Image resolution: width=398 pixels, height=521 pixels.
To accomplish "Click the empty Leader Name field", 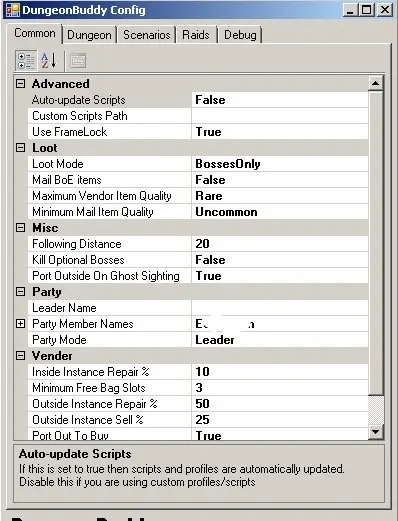I will 280,308.
